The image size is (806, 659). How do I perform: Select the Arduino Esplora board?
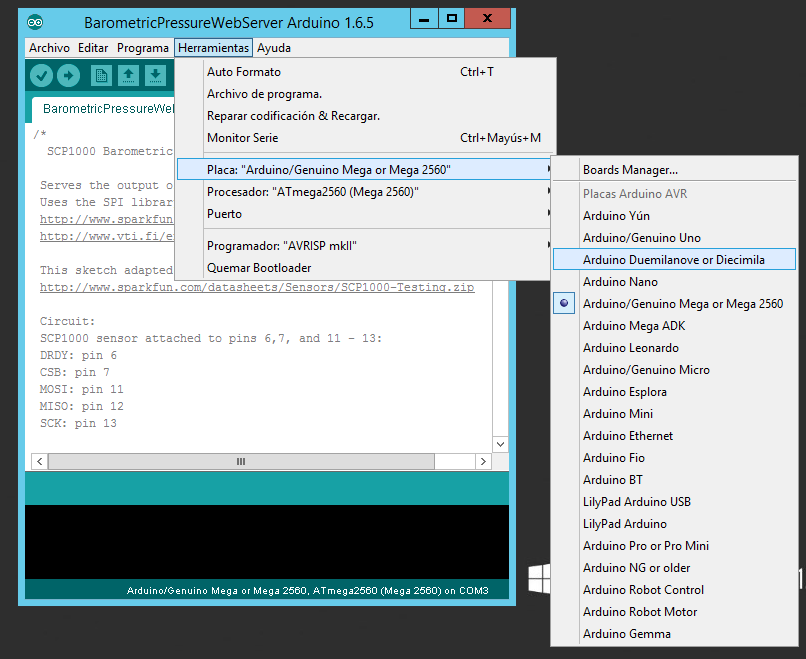click(674, 392)
